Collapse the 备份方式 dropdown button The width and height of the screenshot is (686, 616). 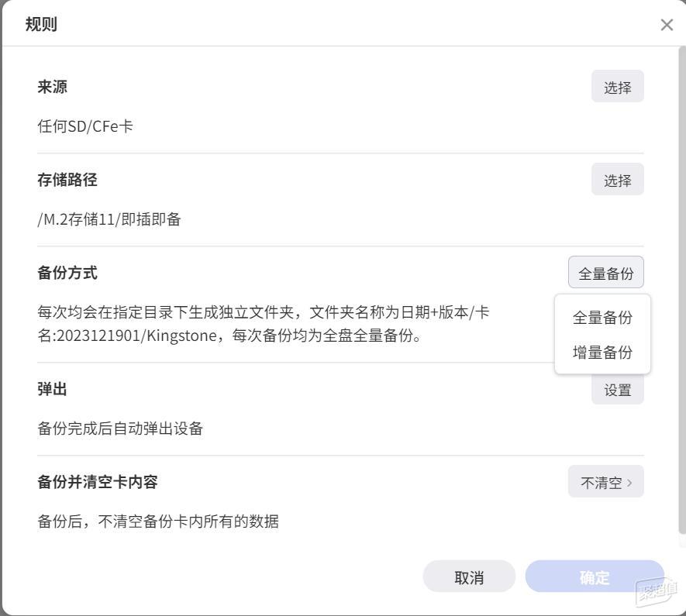pyautogui.click(x=606, y=273)
